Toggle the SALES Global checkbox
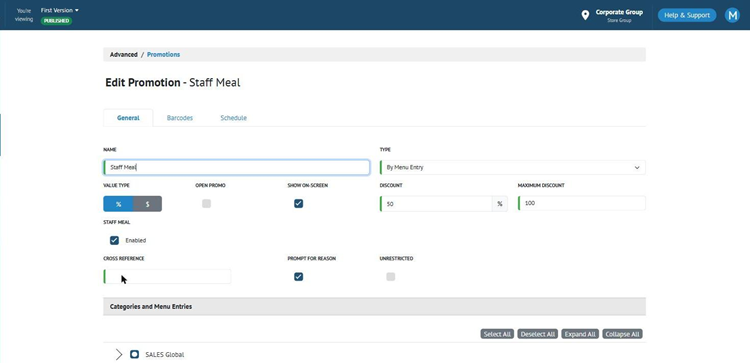Image resolution: width=750 pixels, height=363 pixels. coord(134,354)
